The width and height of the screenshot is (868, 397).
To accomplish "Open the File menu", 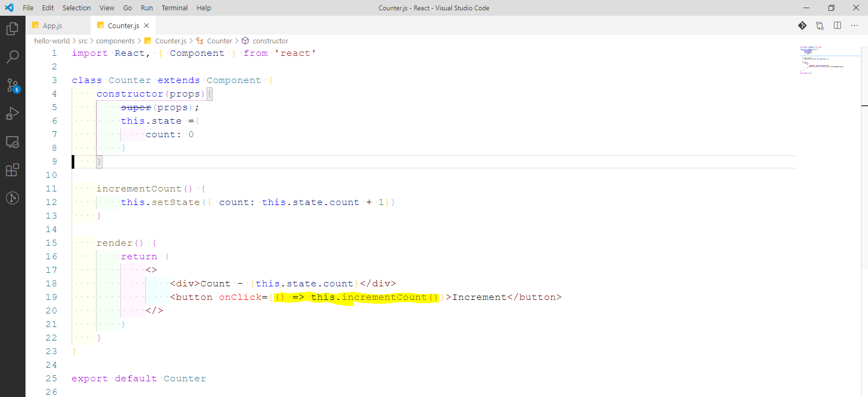I will point(28,8).
